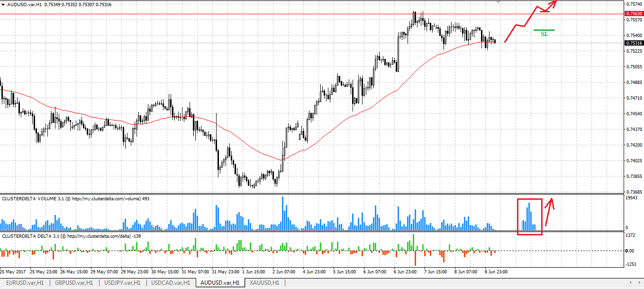Click the 6 Jun 07:00 time label
644x289 pixels.
pos(375,272)
